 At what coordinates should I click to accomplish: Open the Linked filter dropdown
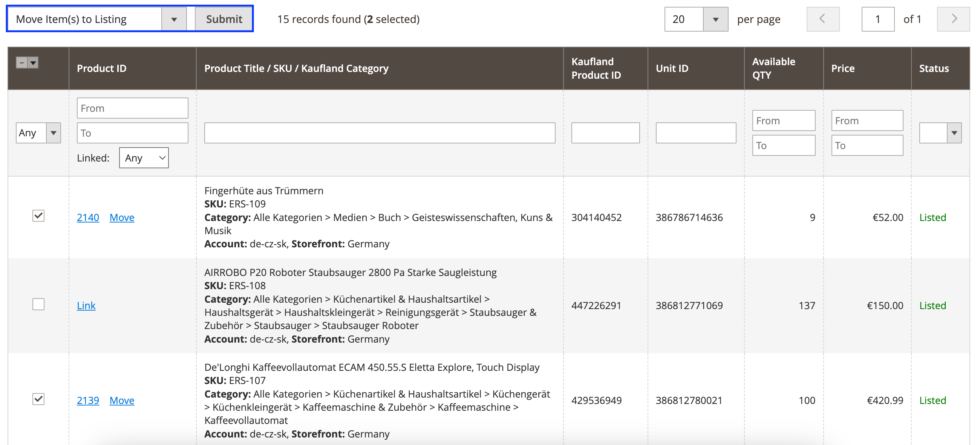144,158
